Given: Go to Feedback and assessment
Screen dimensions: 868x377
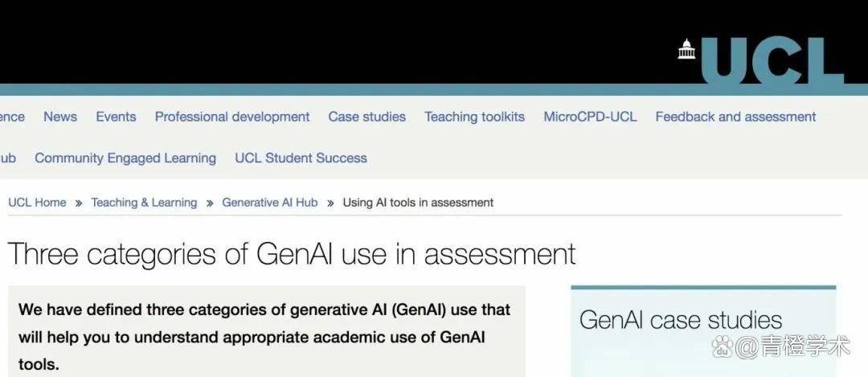Looking at the screenshot, I should pyautogui.click(x=735, y=117).
